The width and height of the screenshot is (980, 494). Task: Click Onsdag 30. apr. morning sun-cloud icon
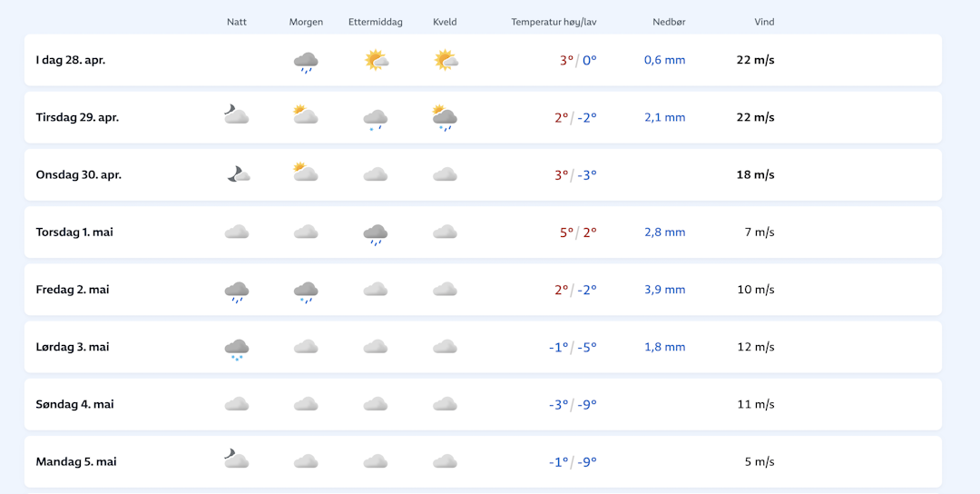tap(306, 173)
